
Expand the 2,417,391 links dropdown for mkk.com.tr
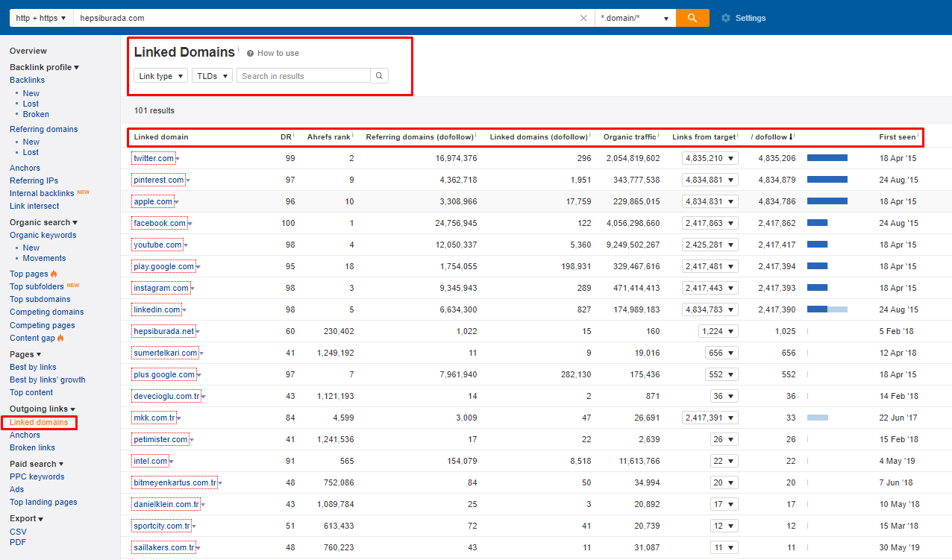(710, 418)
